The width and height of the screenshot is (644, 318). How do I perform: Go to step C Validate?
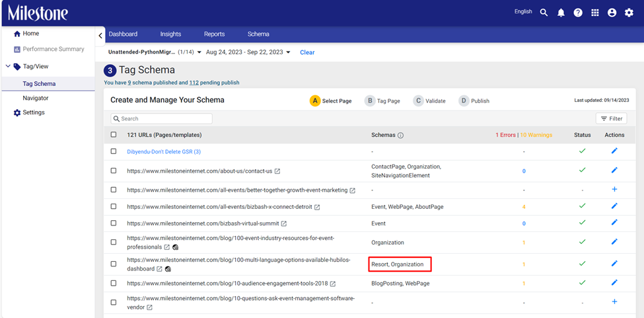tap(429, 100)
